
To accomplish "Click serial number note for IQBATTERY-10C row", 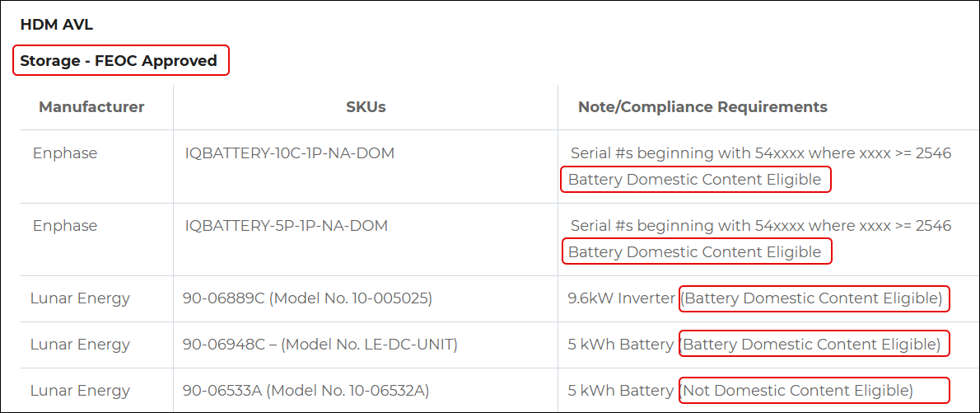I will [761, 153].
